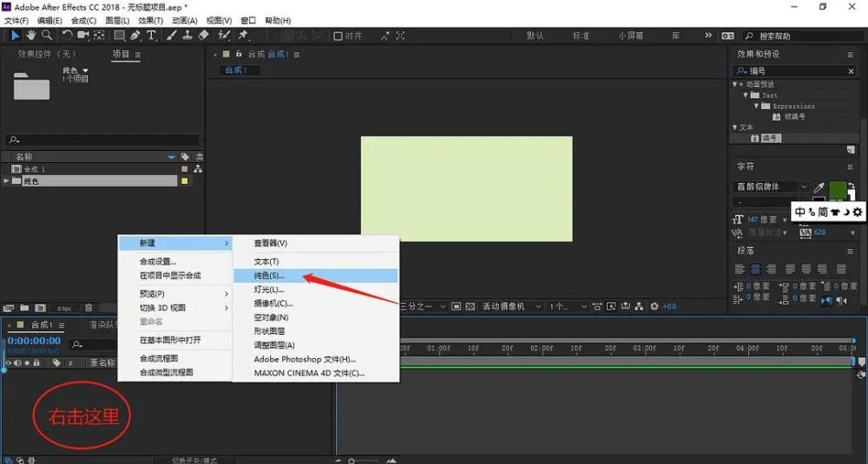Select the Pen tool

135,36
